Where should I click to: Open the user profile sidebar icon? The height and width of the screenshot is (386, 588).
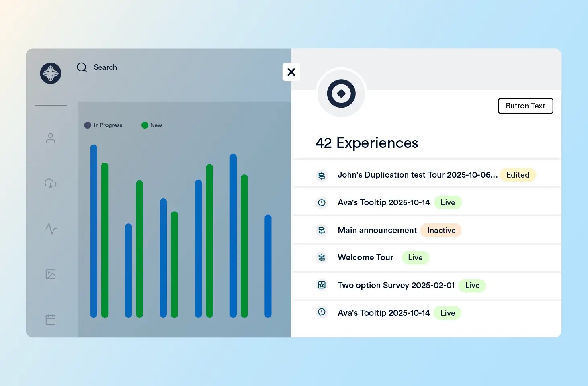click(x=51, y=138)
